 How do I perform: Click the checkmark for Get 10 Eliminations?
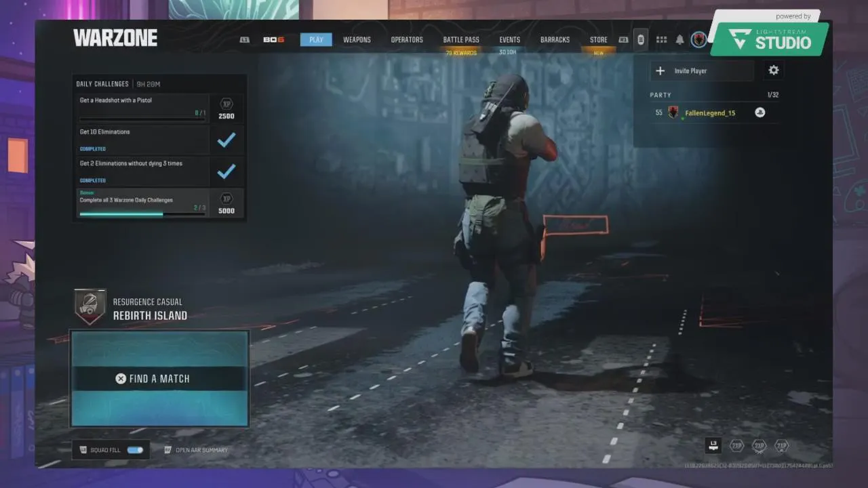[226, 140]
